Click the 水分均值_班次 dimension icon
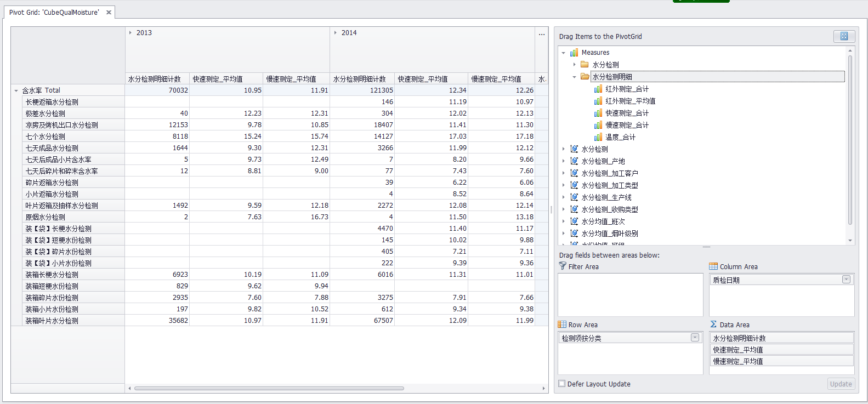The height and width of the screenshot is (404, 868). point(574,221)
